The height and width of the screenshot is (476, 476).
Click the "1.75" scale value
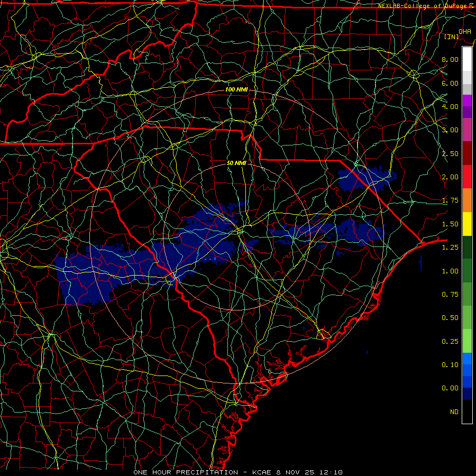tap(450, 200)
